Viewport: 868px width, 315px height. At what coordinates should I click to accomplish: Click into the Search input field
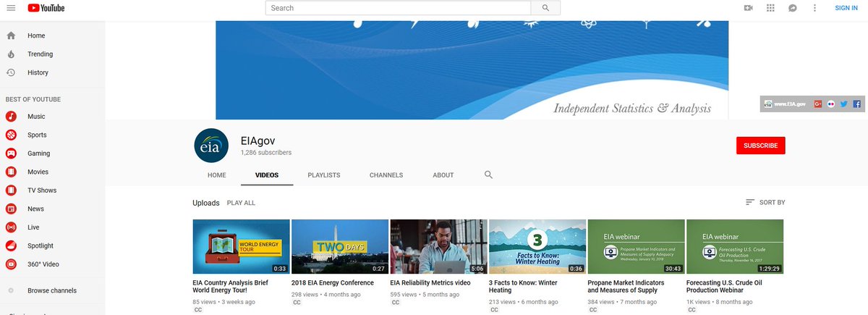(x=399, y=8)
